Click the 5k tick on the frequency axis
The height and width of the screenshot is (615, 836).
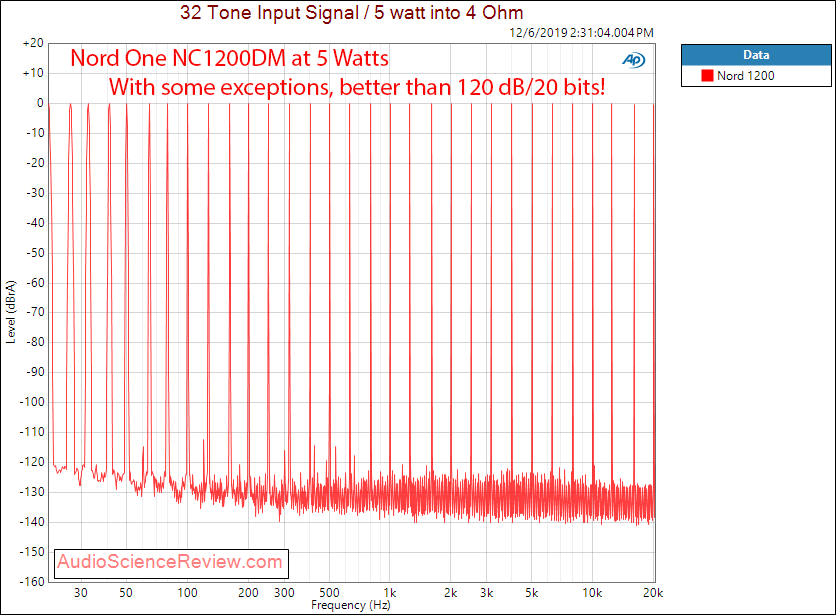coord(532,593)
